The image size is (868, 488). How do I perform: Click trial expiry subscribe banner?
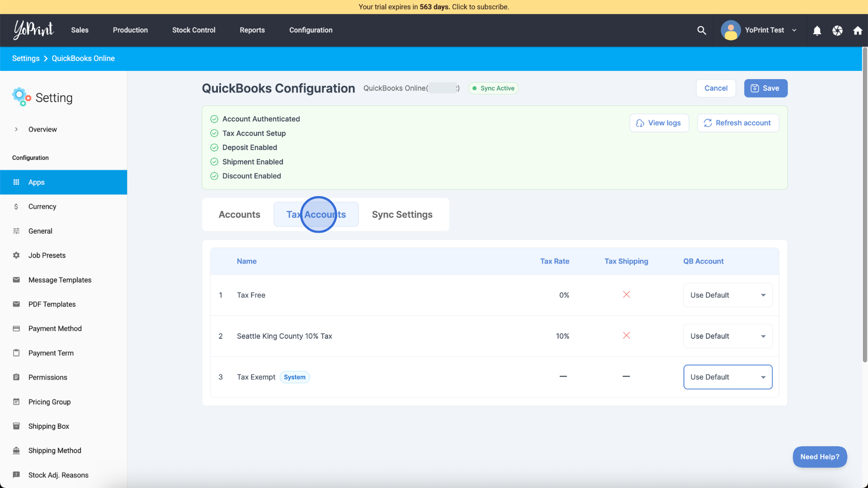[x=434, y=7]
